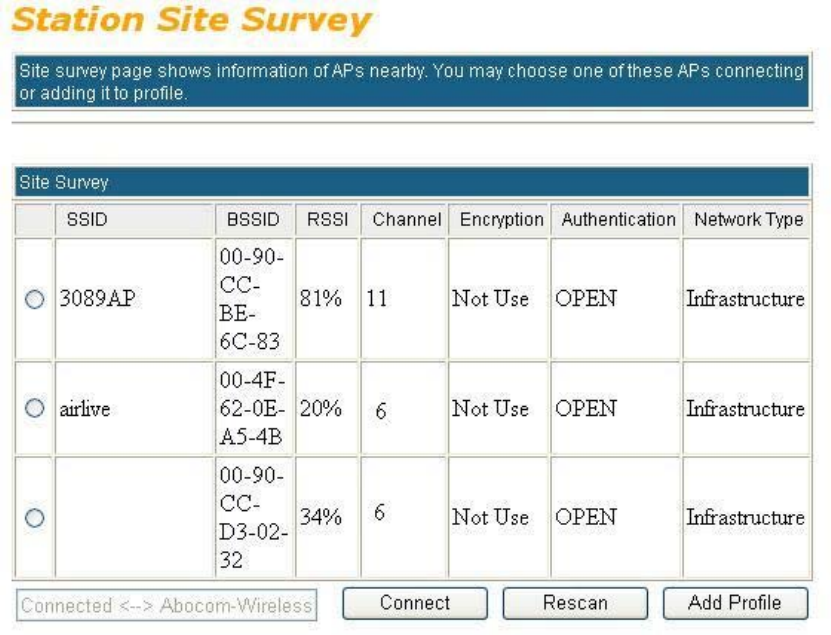Select the radio button for airlive
Screen dimensions: 831x635
coord(34,408)
